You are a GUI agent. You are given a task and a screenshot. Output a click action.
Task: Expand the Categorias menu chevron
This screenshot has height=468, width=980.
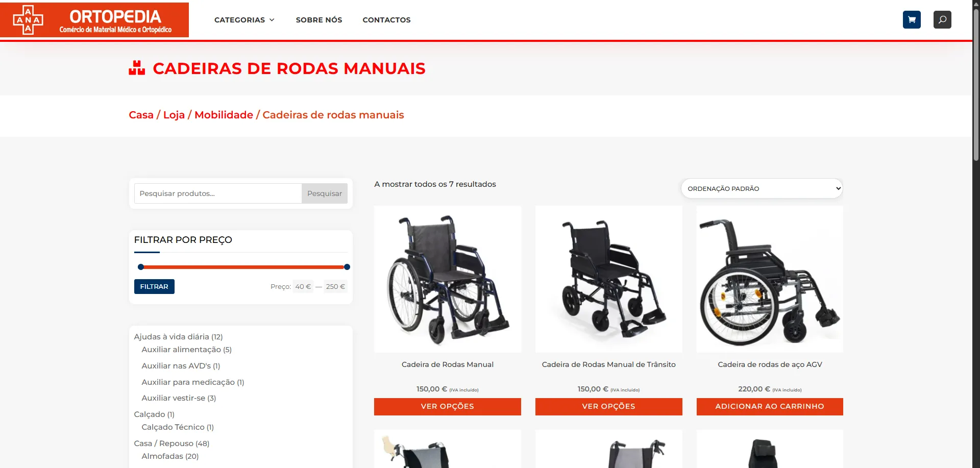pos(272,20)
